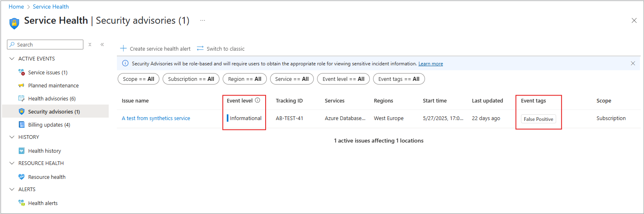The image size is (644, 214).
Task: Open Billing updates (4)
Action: click(x=49, y=125)
